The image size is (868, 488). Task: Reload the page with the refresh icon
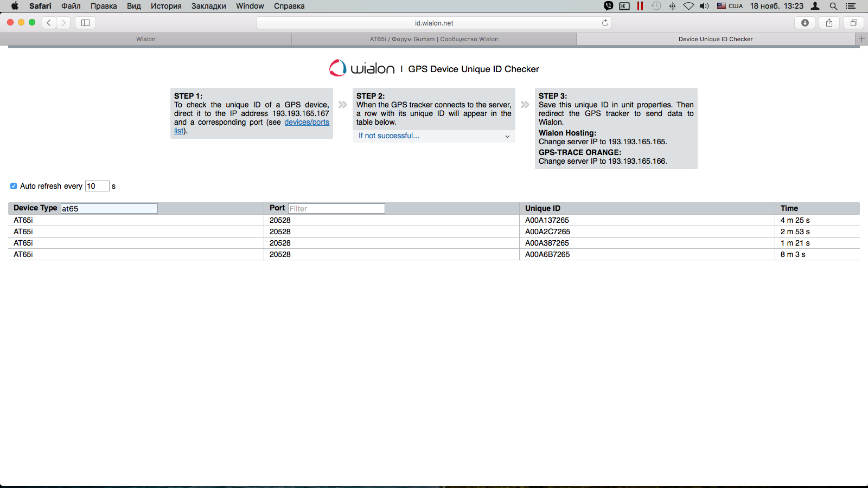(x=605, y=23)
